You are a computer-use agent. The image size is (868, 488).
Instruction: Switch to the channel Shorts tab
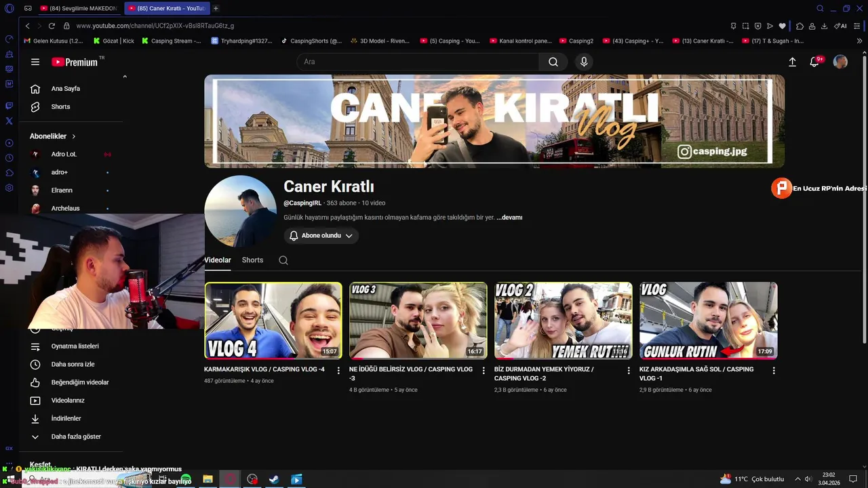click(252, 260)
